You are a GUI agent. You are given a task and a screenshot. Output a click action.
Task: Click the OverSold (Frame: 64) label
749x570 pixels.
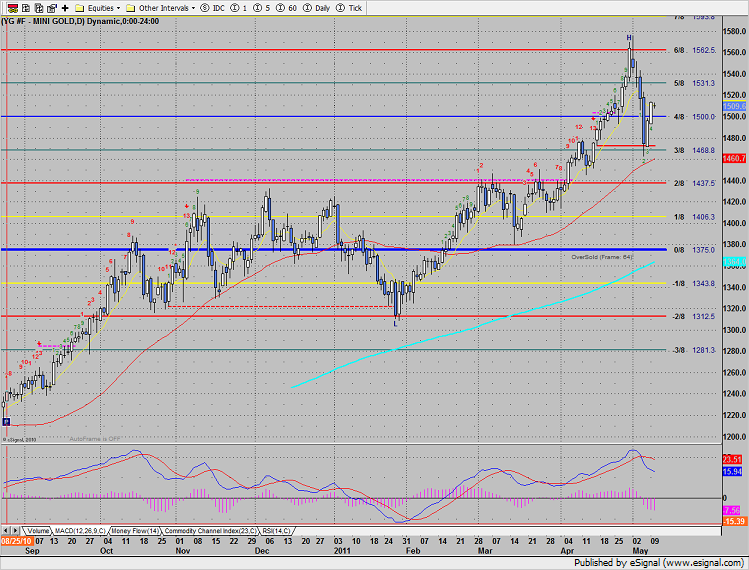coord(602,257)
